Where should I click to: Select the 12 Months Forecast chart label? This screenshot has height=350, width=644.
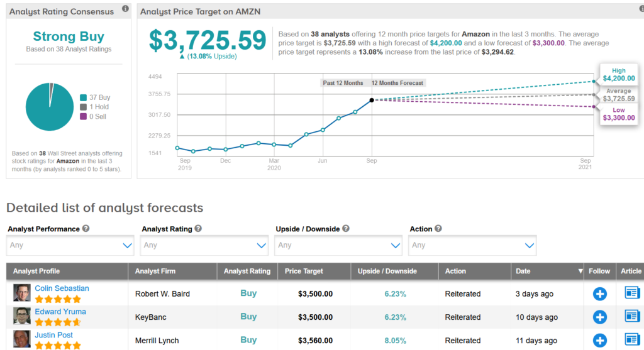point(397,83)
